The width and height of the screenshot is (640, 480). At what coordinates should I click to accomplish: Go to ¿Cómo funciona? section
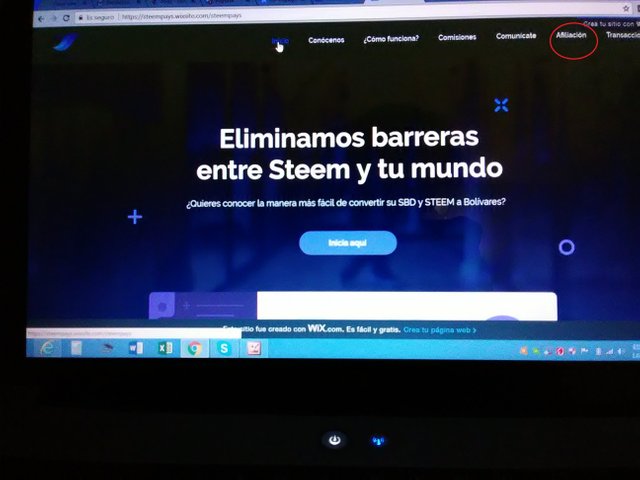pos(391,39)
